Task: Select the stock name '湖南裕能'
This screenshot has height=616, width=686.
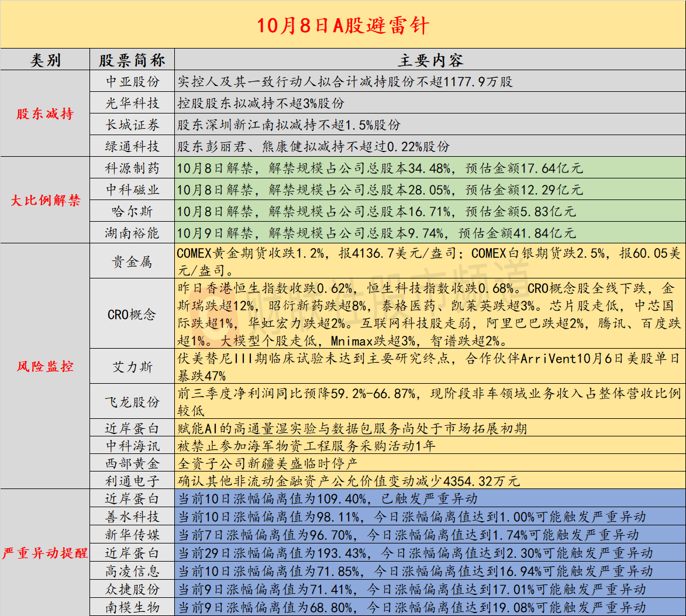Action: (x=132, y=233)
